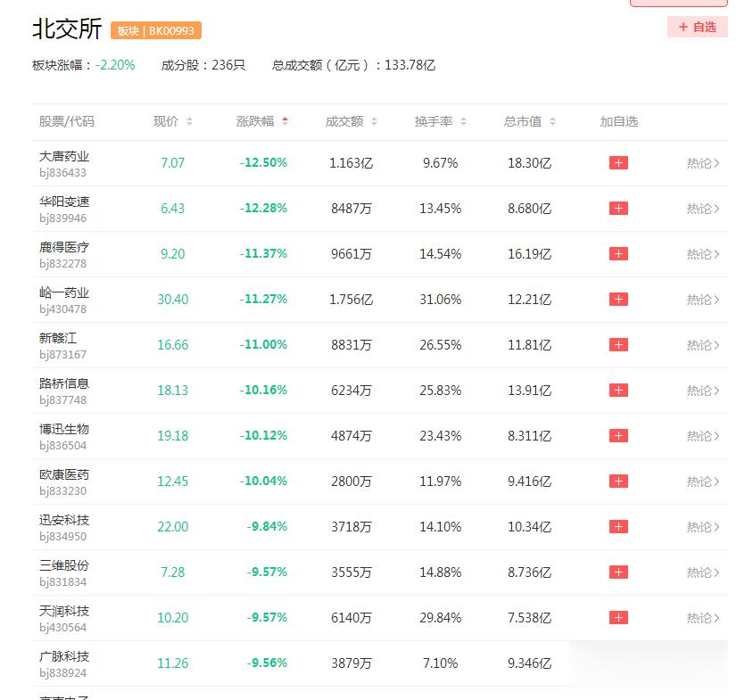
Task: Select stock code bj838924
Action: coord(62,673)
